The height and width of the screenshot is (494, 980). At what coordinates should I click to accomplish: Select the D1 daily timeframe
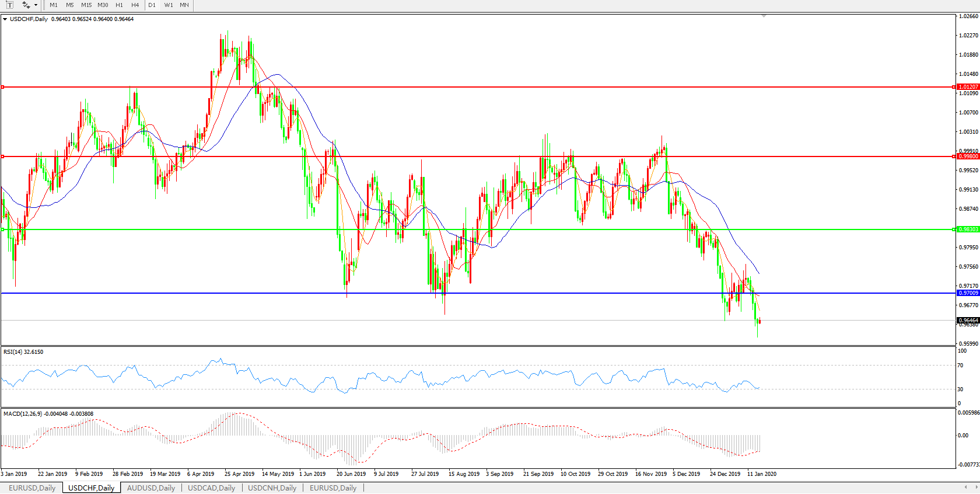pyautogui.click(x=152, y=5)
